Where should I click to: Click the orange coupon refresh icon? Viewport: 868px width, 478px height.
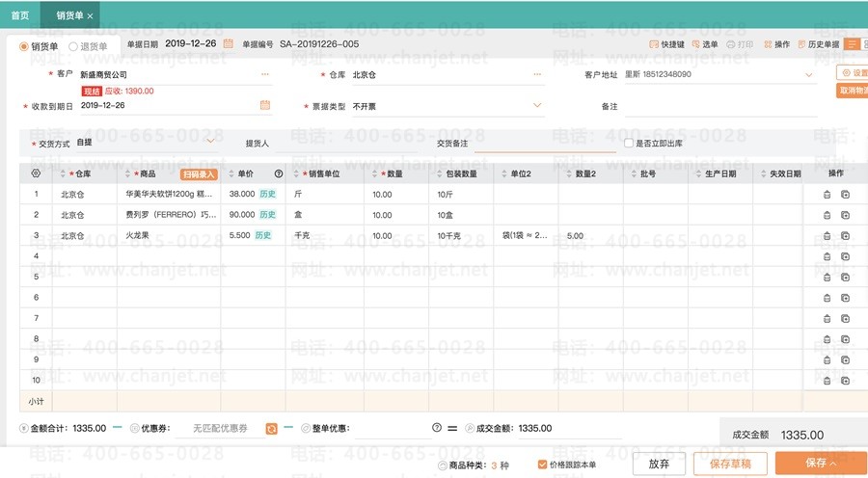tap(272, 428)
